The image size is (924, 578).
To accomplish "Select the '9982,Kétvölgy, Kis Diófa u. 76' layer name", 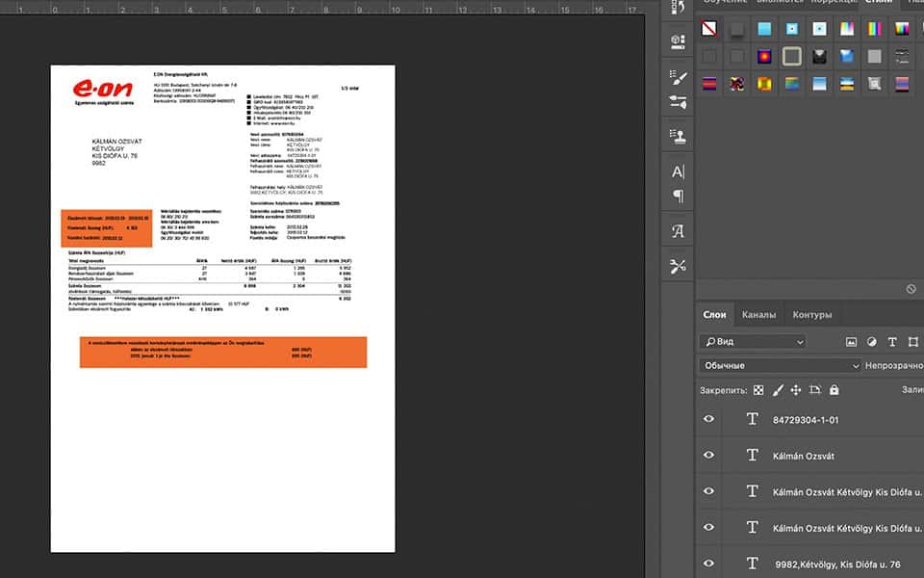I will point(837,565).
